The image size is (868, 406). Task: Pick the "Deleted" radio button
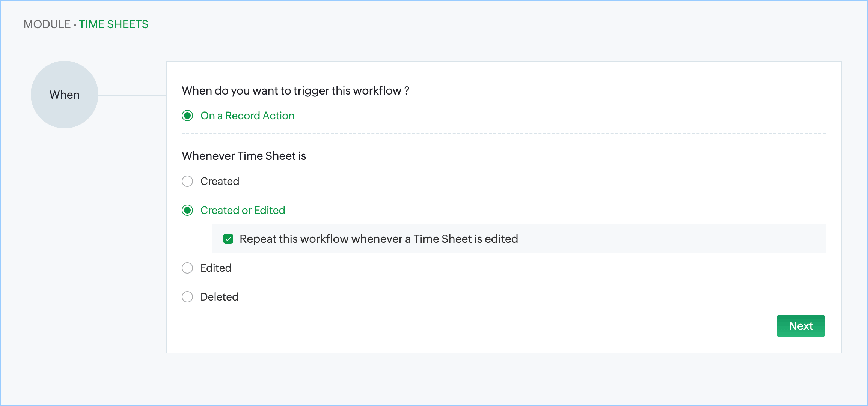click(x=187, y=297)
